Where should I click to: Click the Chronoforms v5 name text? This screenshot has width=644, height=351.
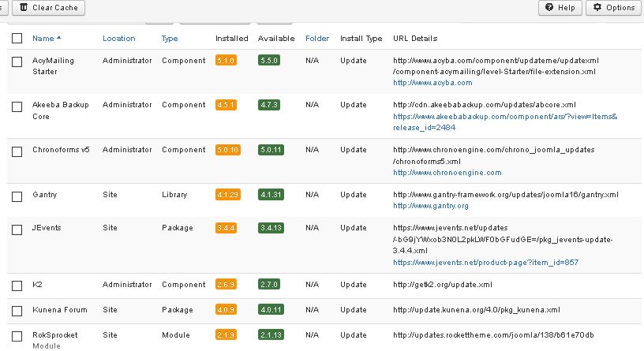point(61,149)
